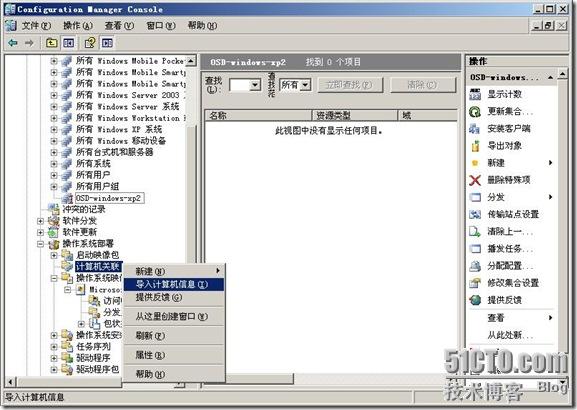Select the OSD-windows-xp2 collection node
Screen dimensions: 577x410
coord(109,198)
